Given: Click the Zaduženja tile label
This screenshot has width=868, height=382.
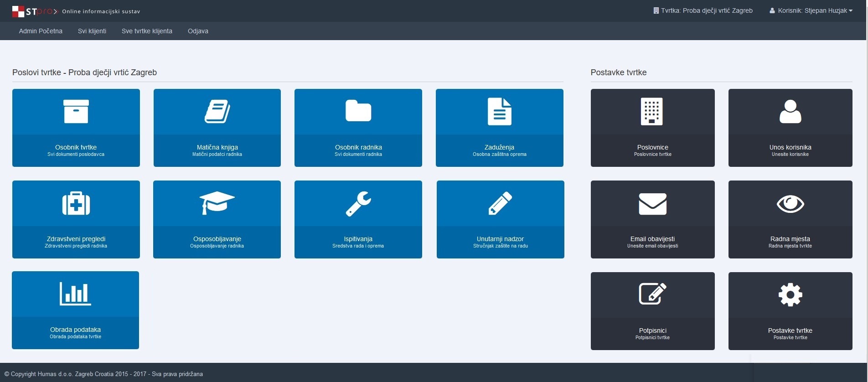Looking at the screenshot, I should 500,147.
